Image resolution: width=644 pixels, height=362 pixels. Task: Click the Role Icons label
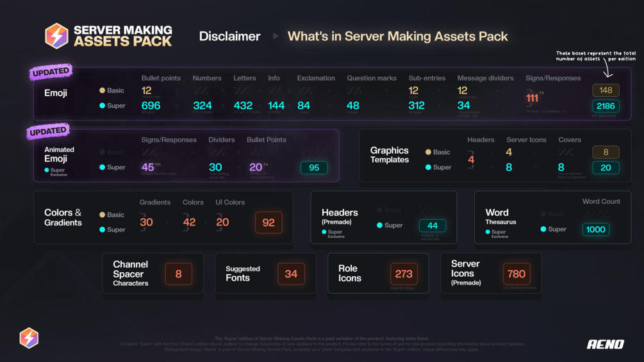[x=350, y=273]
